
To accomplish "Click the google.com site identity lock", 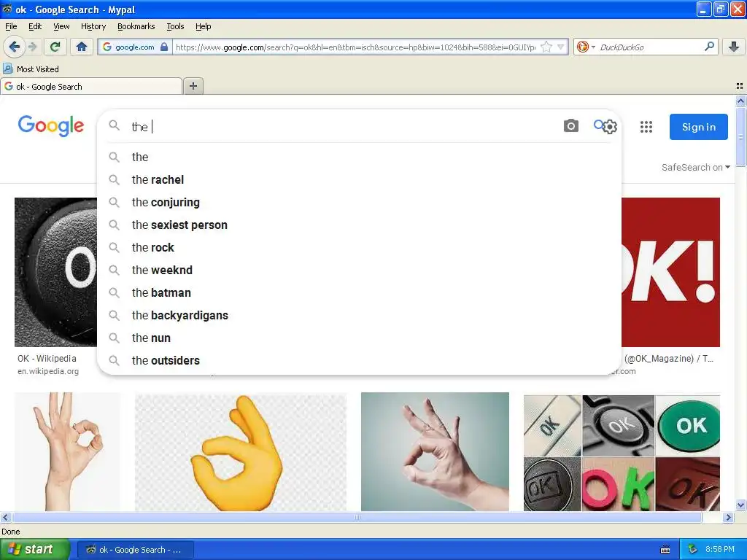I will coord(135,47).
